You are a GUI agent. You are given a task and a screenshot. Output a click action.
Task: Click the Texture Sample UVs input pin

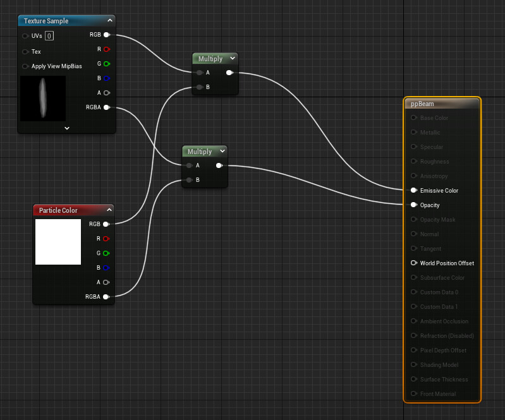tap(26, 36)
